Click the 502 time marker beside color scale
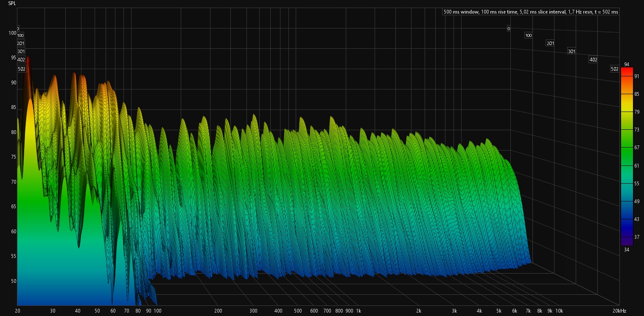The image size is (644, 316). 614,69
